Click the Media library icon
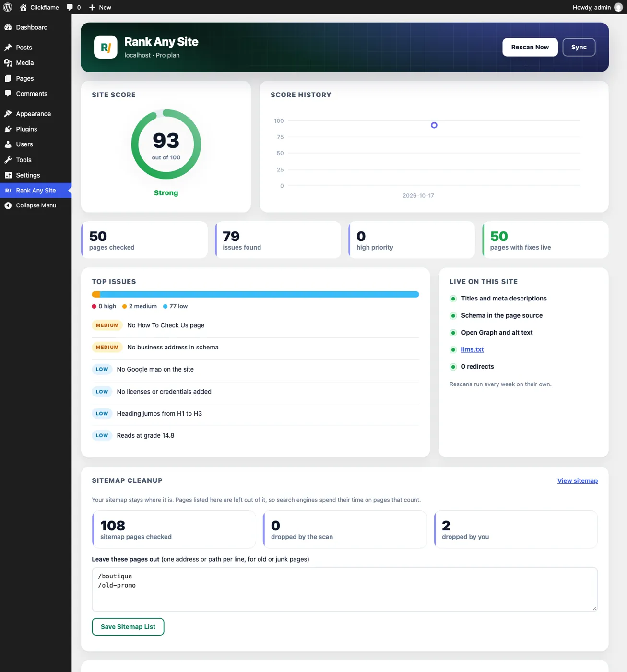The height and width of the screenshot is (672, 627). pyautogui.click(x=8, y=63)
